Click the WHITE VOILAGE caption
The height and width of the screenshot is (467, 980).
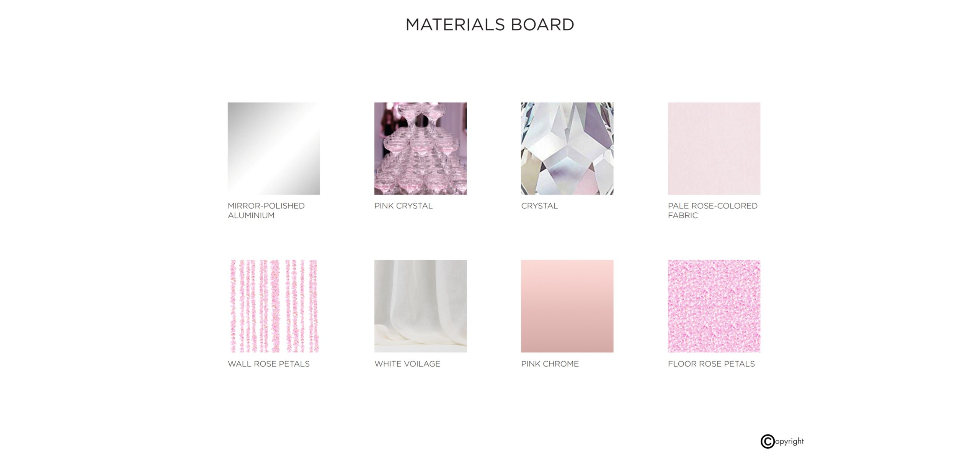tap(407, 364)
